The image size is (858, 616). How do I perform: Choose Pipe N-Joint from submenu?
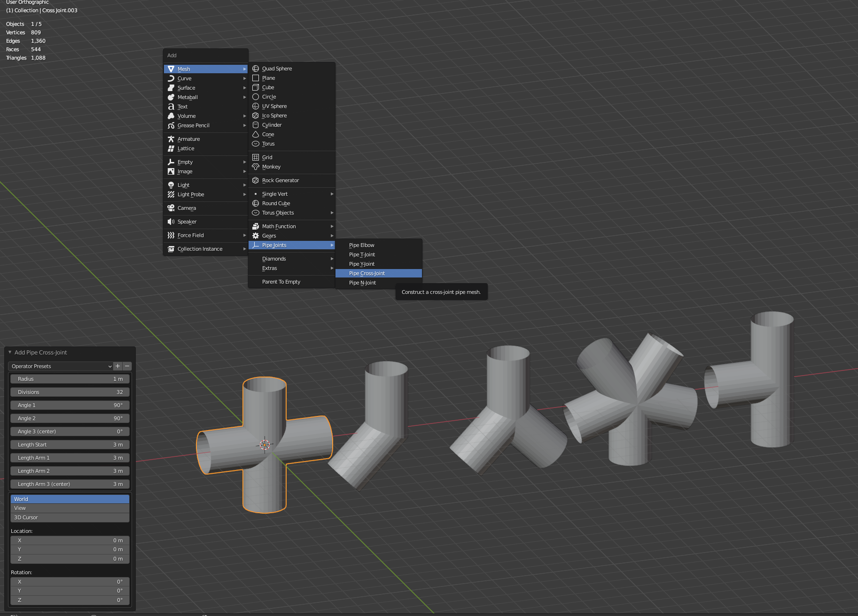click(379, 283)
